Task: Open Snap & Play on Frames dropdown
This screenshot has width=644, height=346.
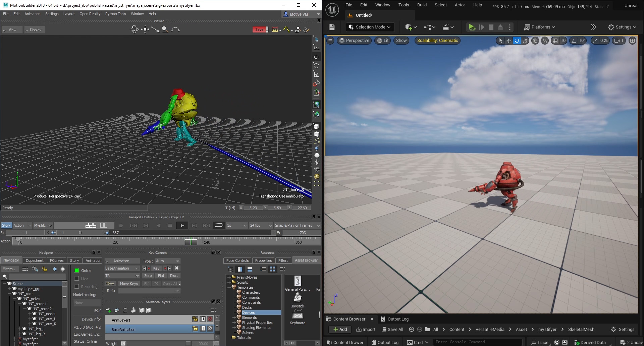Action: 297,225
